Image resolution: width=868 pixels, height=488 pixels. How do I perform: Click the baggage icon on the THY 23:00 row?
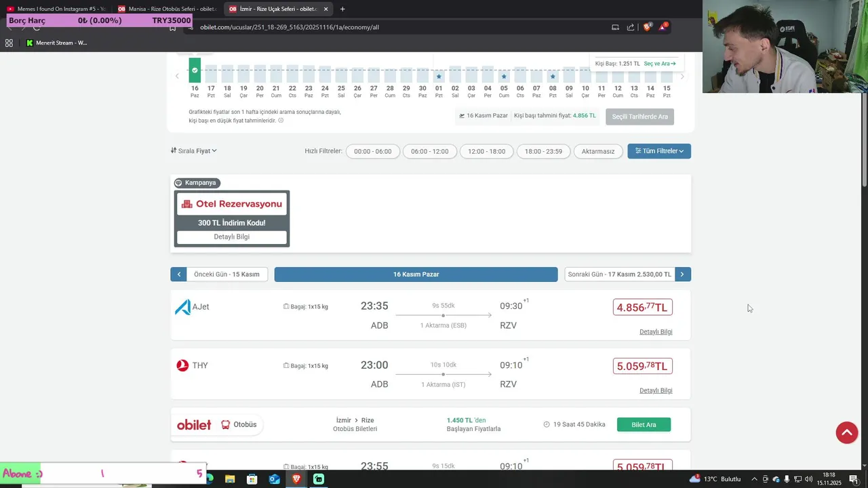click(x=286, y=366)
